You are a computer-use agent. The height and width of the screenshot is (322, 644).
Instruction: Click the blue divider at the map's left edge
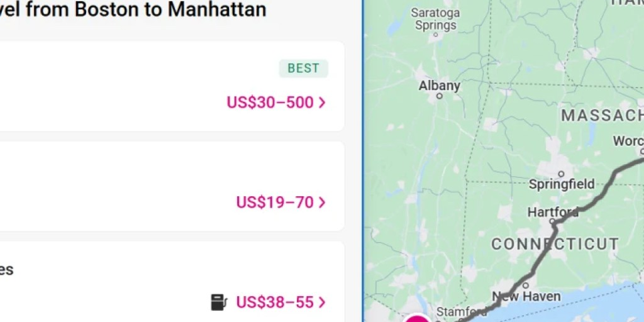pyautogui.click(x=363, y=161)
